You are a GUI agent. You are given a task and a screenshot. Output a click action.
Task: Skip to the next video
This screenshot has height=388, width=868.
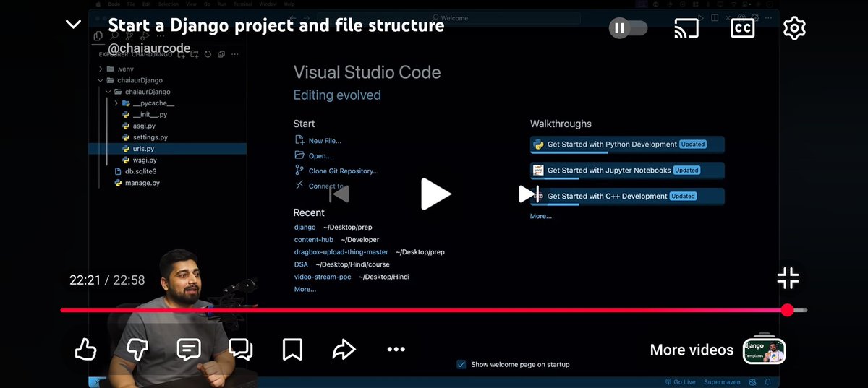coord(529,194)
